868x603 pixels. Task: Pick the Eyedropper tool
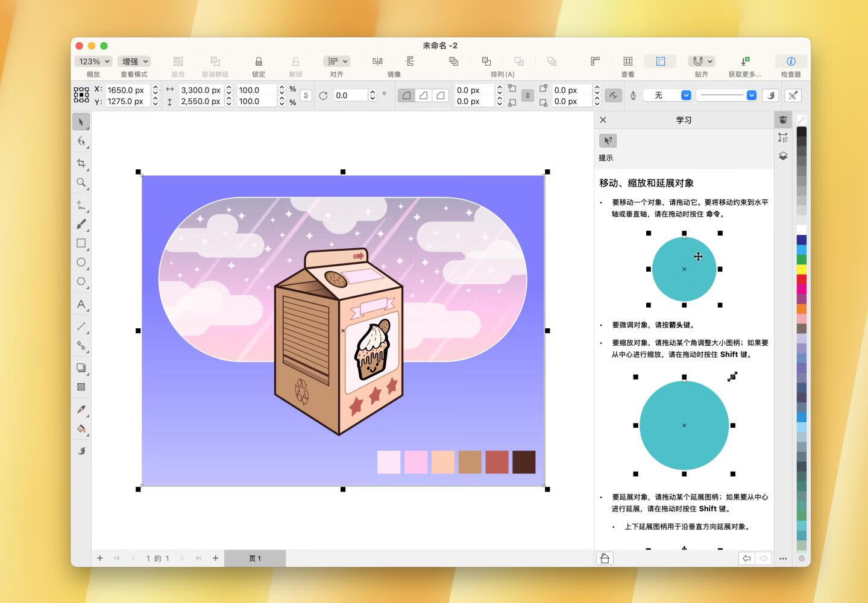point(81,410)
